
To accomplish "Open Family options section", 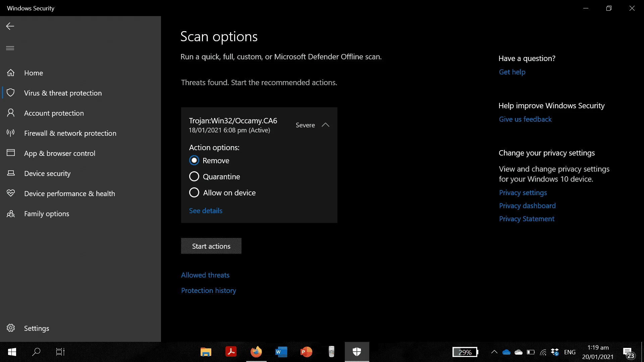I will coord(80,214).
